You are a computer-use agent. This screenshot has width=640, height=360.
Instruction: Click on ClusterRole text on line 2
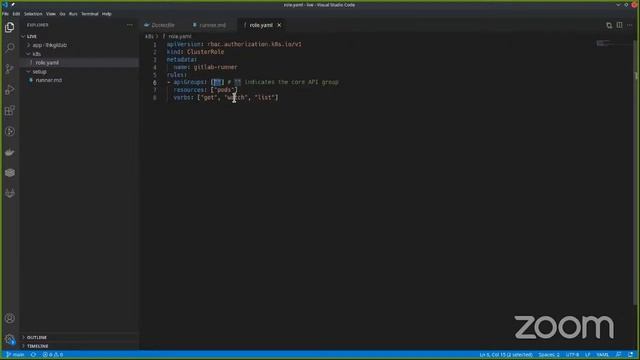[205, 52]
